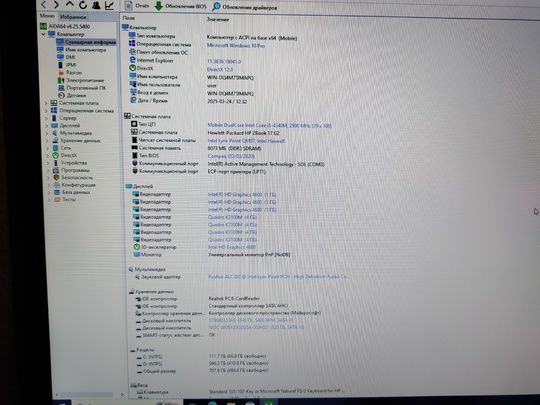Click the Устройства tree icon
The height and width of the screenshot is (405, 540).
click(56, 163)
